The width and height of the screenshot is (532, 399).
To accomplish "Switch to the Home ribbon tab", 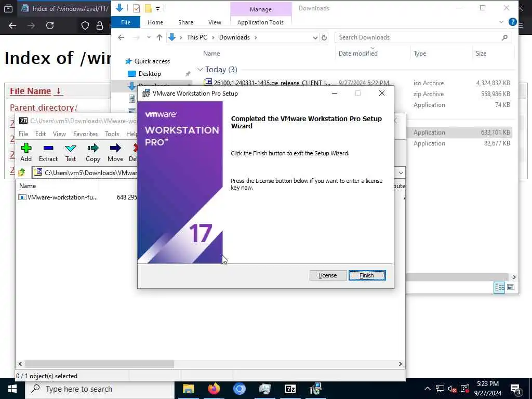I will (155, 22).
